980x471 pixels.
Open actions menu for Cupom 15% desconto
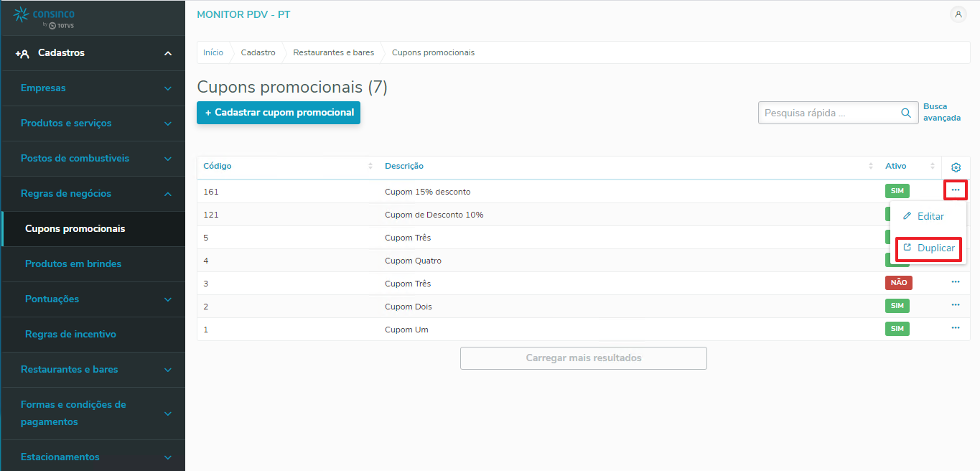click(x=956, y=190)
